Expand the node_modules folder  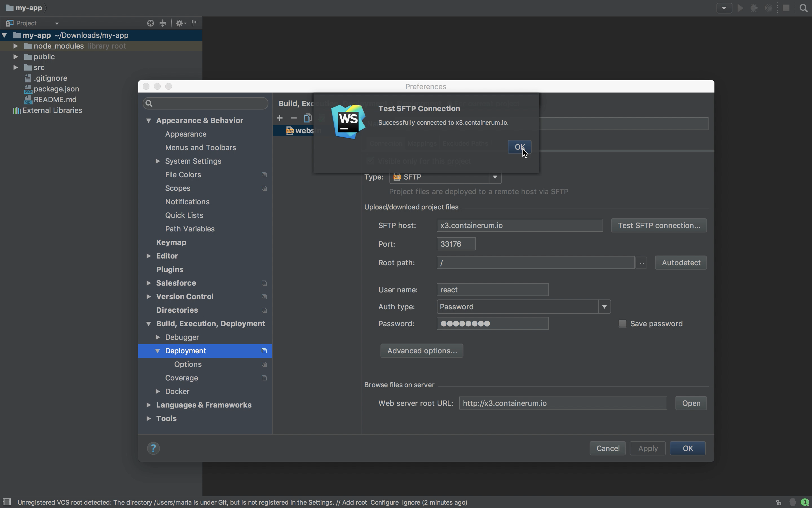[16, 46]
